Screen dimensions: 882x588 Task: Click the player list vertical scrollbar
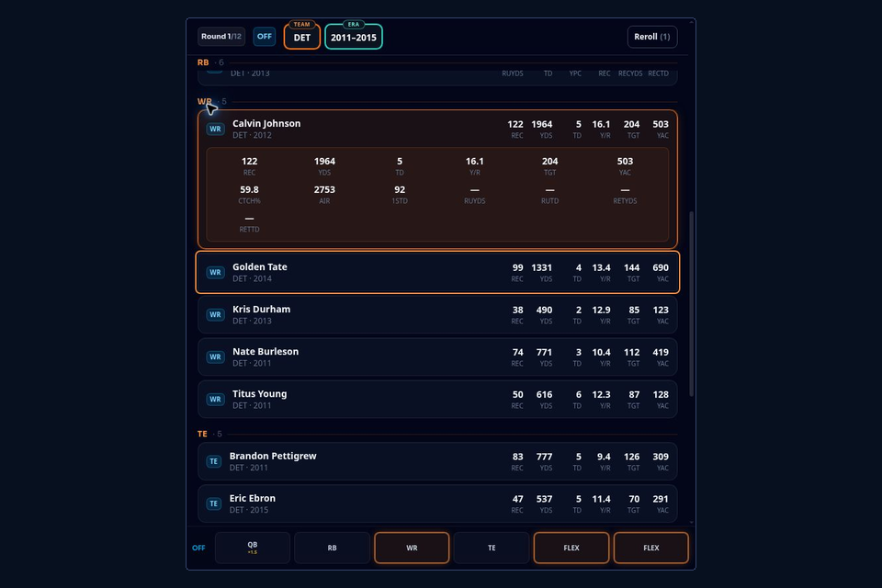coord(691,304)
